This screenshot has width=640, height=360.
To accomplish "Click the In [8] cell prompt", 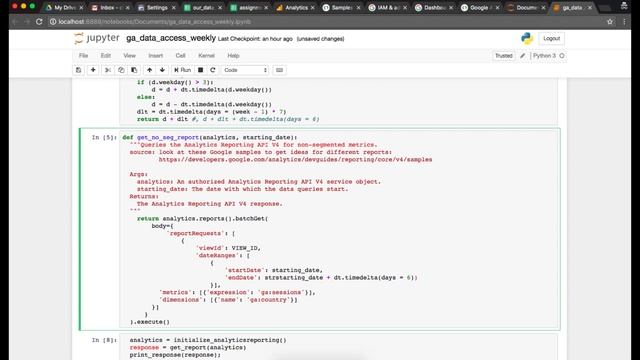I will click(104, 340).
